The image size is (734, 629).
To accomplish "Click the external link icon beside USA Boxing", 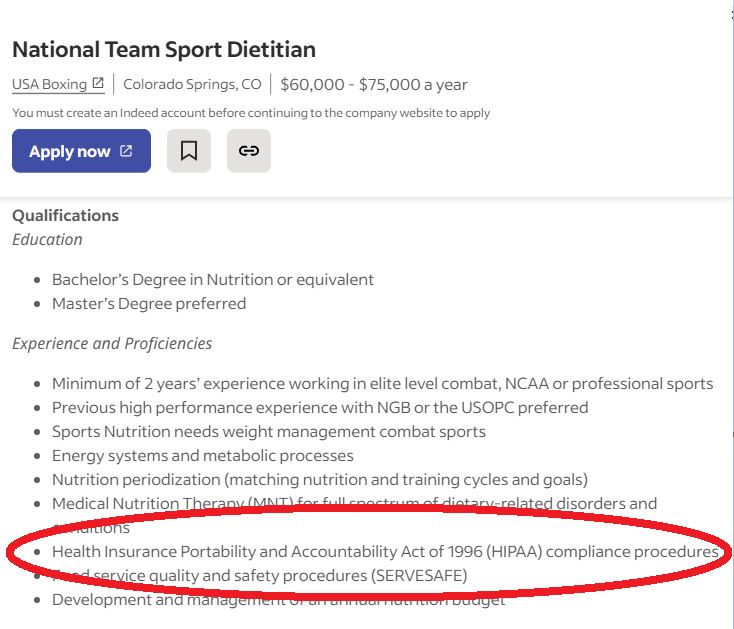I will point(98,84).
